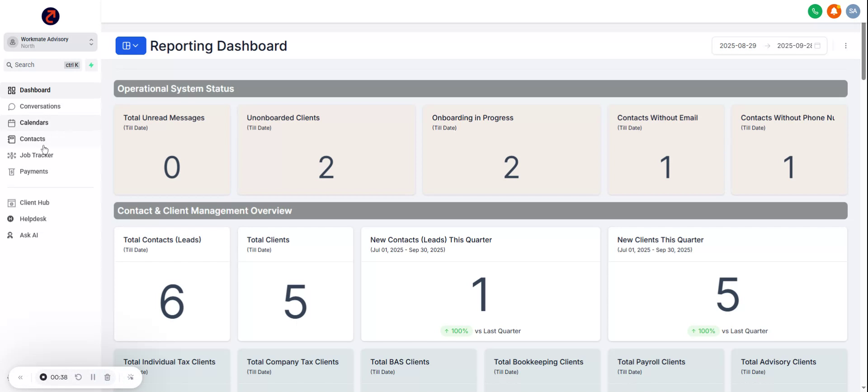Click the green lightning quick actions icon

click(x=91, y=65)
